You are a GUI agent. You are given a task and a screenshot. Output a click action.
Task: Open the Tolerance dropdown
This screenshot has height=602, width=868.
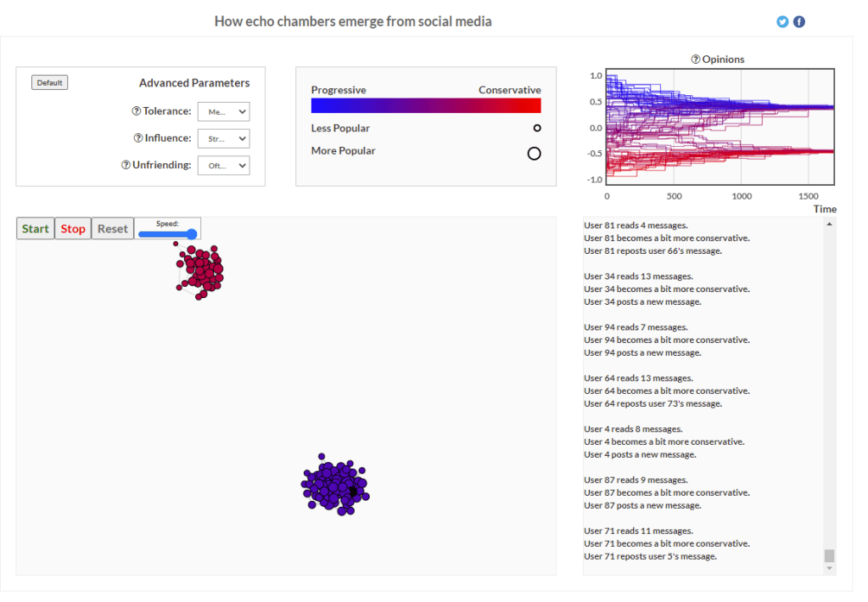(224, 111)
